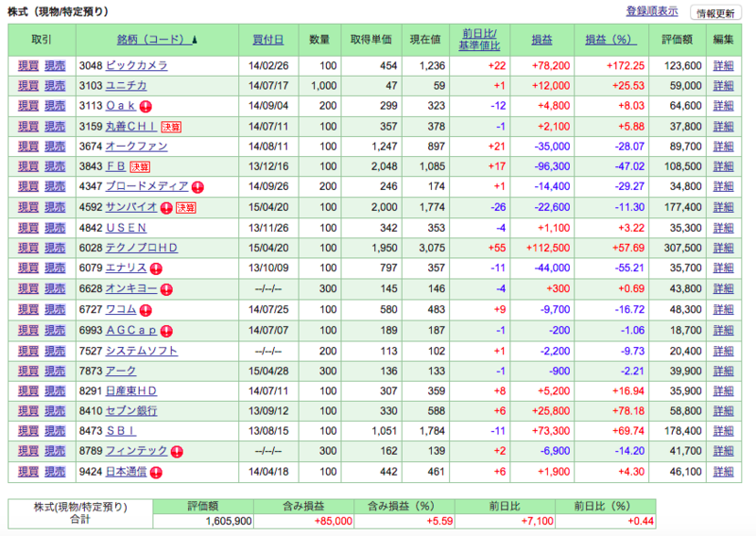
Task: Sort by the 損益 column header
Action: (x=541, y=40)
